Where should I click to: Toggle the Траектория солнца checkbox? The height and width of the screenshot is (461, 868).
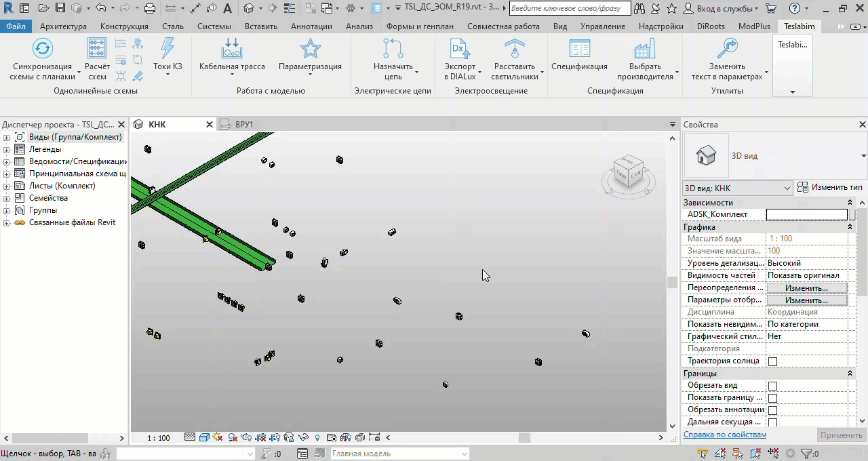[772, 361]
